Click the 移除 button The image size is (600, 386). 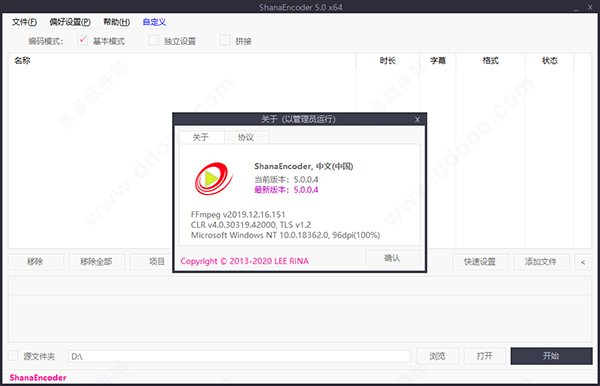36,262
